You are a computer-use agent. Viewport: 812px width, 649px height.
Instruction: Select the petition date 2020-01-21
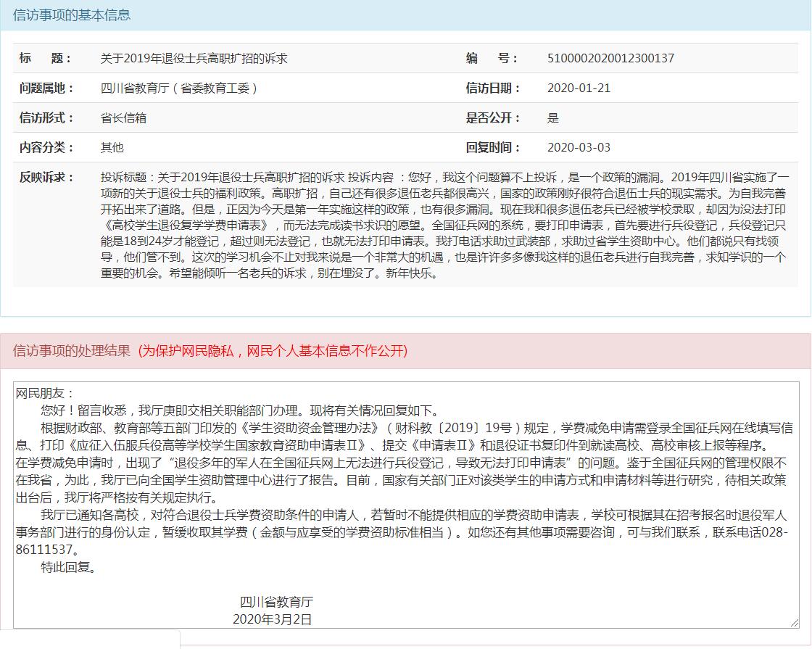point(579,88)
